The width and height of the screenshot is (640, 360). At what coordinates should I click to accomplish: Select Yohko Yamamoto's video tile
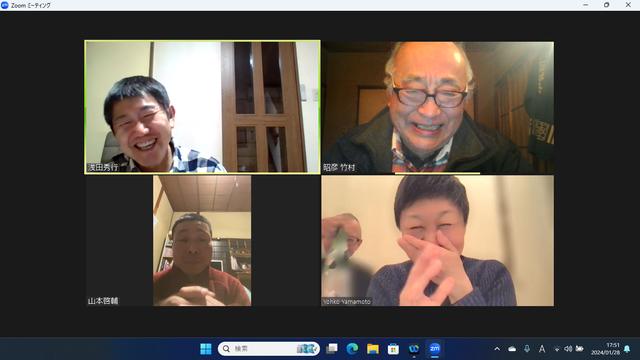[x=438, y=241]
